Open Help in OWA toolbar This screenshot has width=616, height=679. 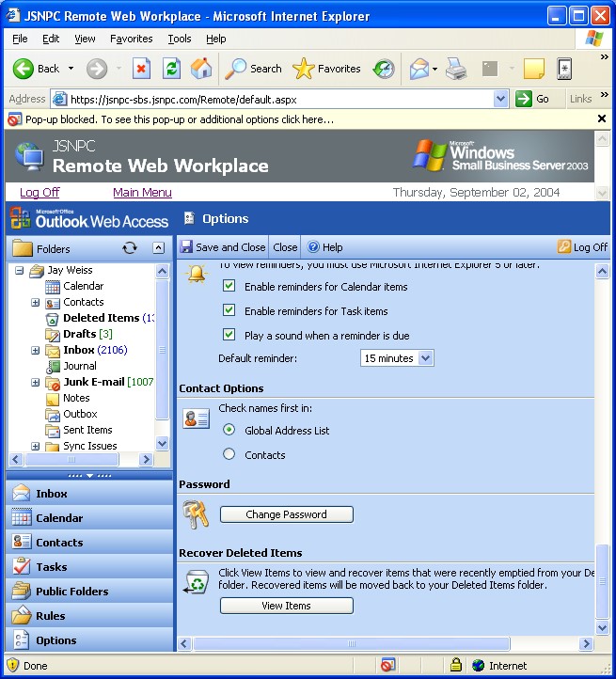coord(324,246)
